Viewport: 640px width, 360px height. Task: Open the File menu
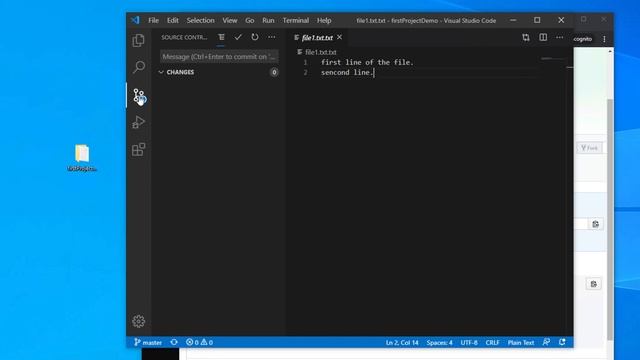[x=153, y=20]
